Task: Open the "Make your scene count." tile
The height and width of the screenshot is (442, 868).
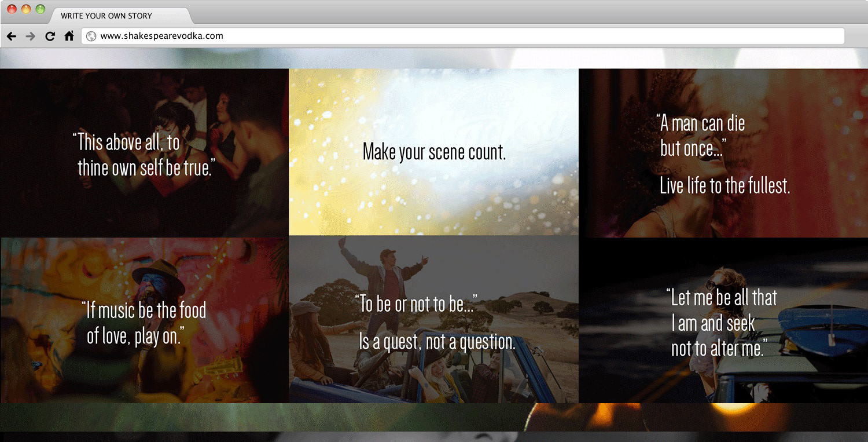Action: (434, 152)
